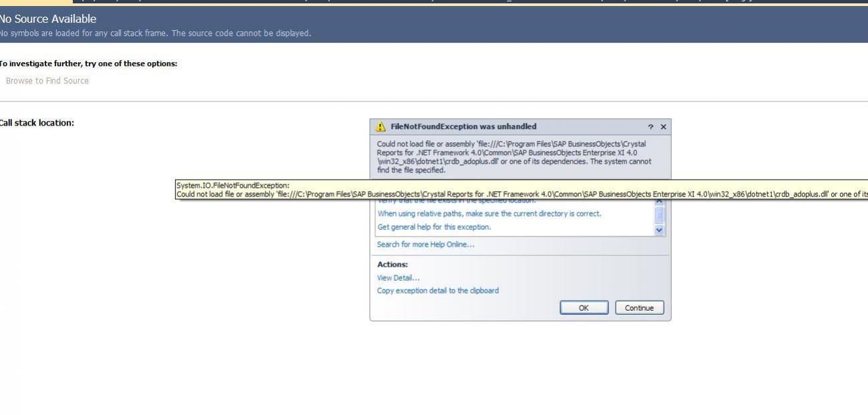
Task: Click the 'FileNotFoundException was unhandled' dialog title
Action: coord(463,126)
